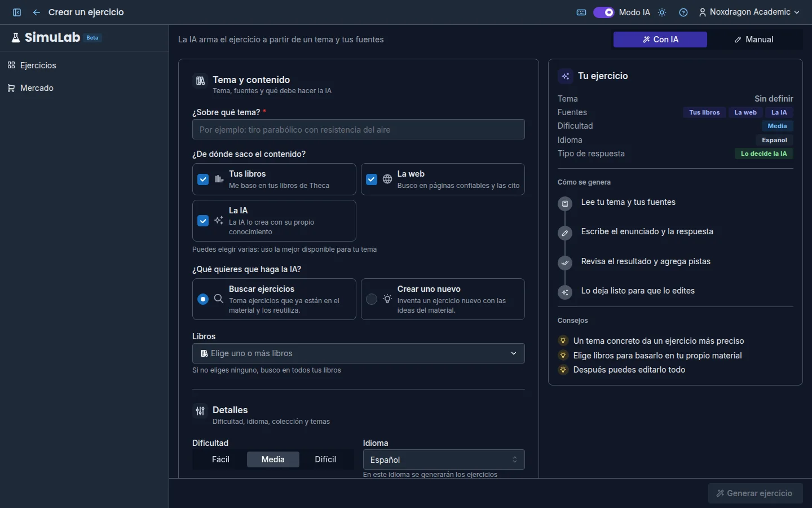Set difficulty to Difícil
Image resolution: width=812 pixels, height=508 pixels.
(325, 459)
